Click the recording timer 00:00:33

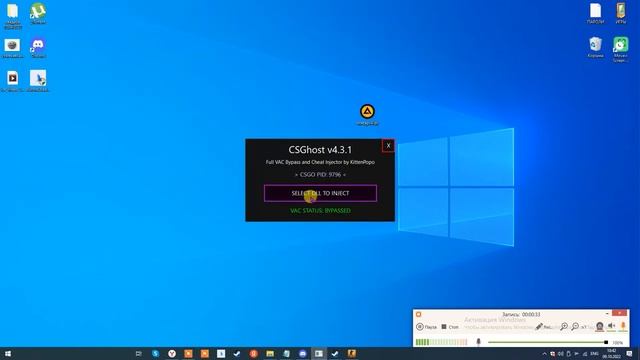[531, 315]
